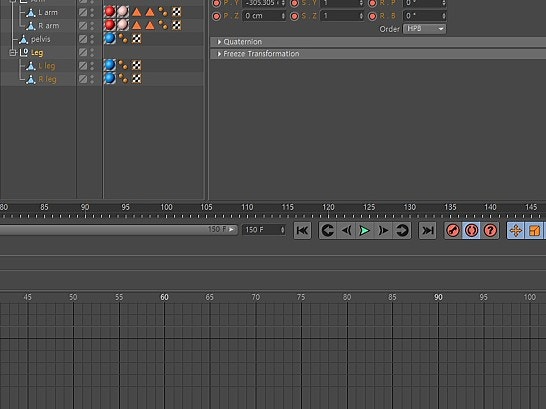546x409 pixels.
Task: Click the second orange triangle tag on R arm
Action: 150,25
